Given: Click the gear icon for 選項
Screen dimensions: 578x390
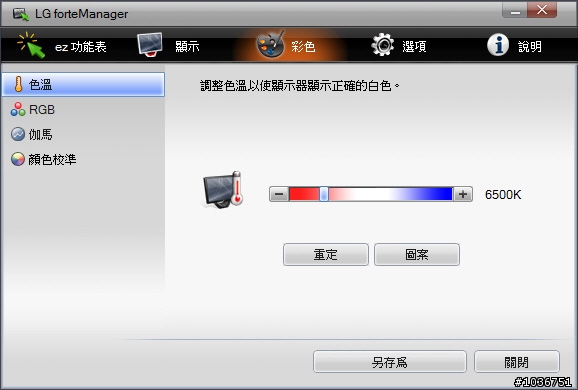Looking at the screenshot, I should tap(383, 45).
